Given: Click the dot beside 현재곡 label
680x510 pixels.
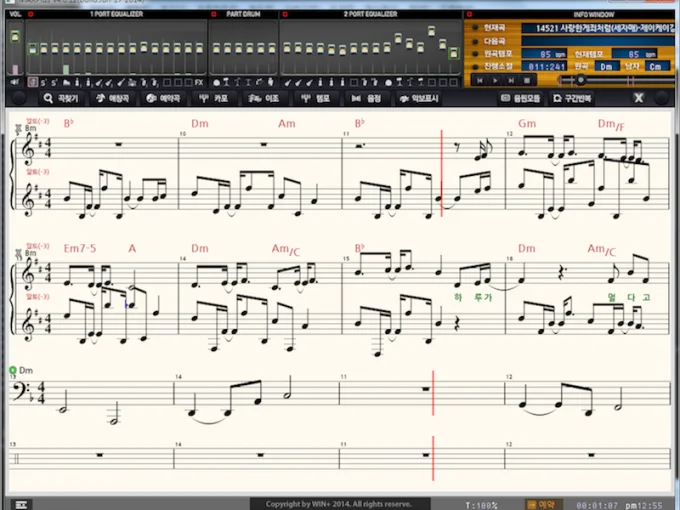Looking at the screenshot, I should [x=475, y=28].
